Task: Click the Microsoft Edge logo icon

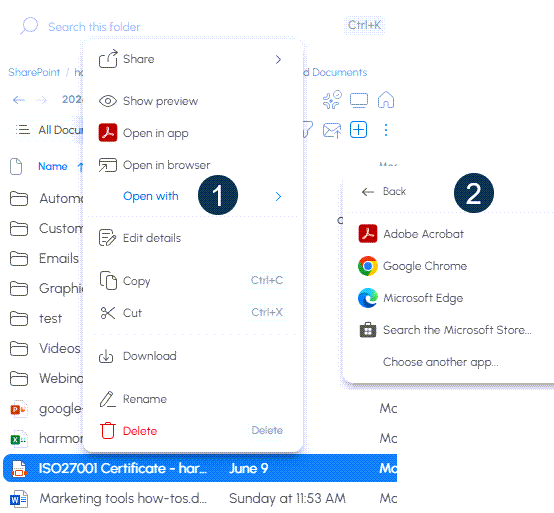Action: 368,298
